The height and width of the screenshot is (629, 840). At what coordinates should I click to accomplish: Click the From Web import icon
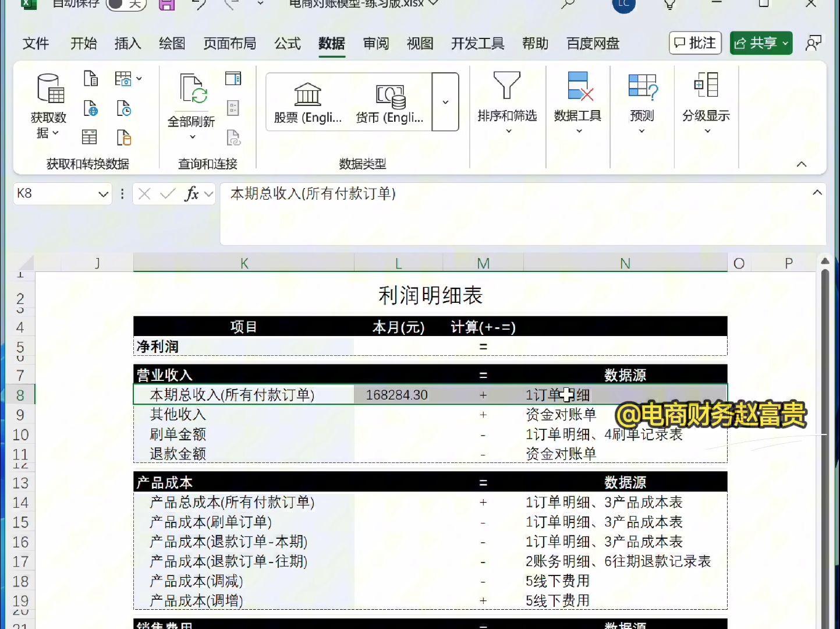91,108
